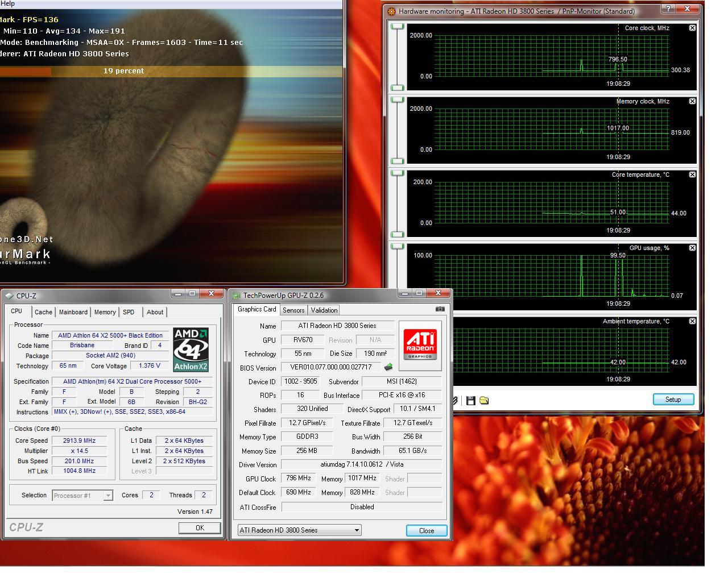Click the Package field Socket AM2 (940)
728x582 pixels.
tap(110, 355)
